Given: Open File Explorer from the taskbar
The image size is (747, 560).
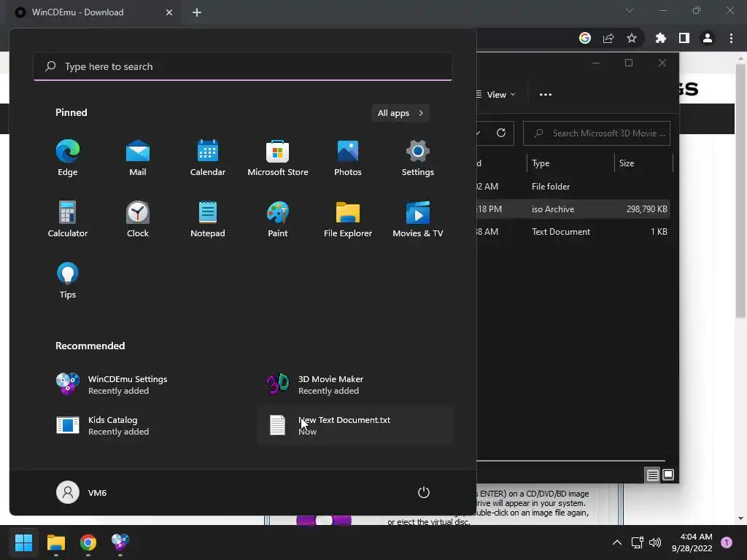Looking at the screenshot, I should coord(55,542).
